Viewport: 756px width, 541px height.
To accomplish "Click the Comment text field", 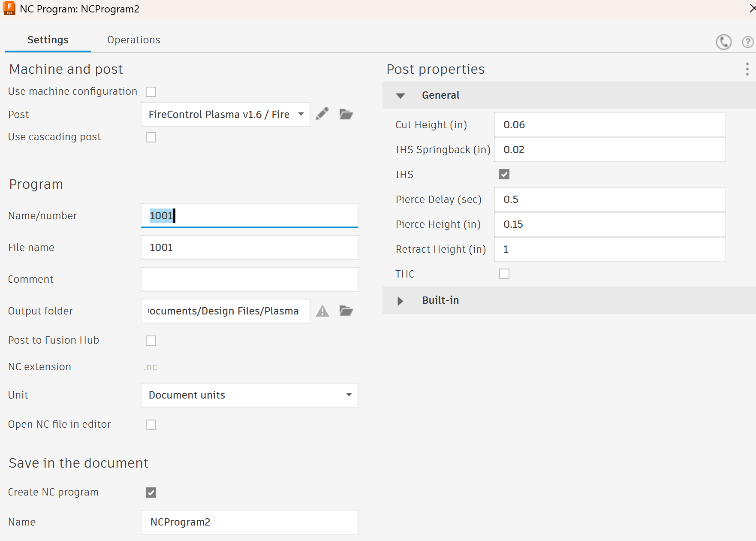I will point(249,279).
